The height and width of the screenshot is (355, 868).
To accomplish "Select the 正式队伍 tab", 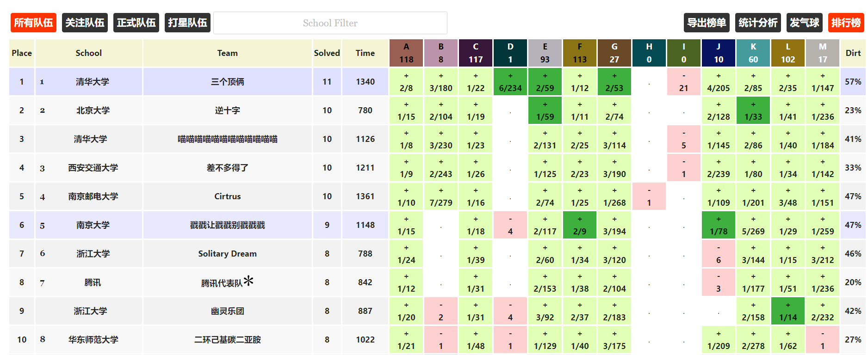I will [136, 23].
